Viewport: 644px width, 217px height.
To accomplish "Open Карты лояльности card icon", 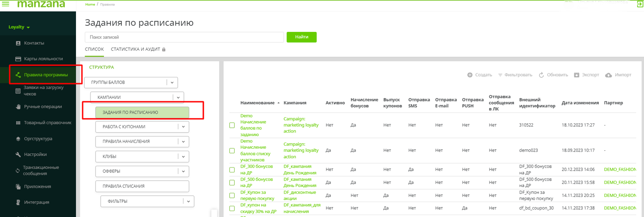I will [x=18, y=59].
